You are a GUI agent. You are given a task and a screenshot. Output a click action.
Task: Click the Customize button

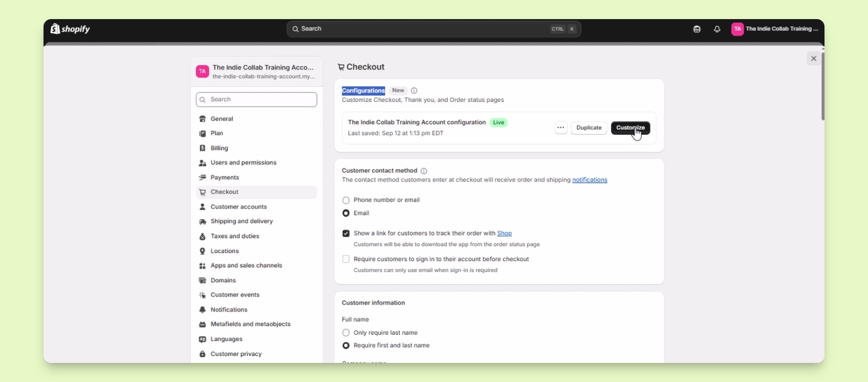click(631, 128)
